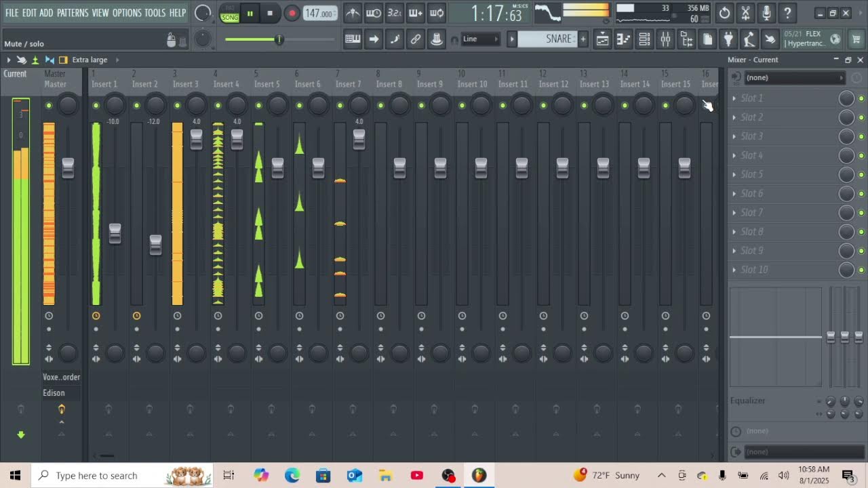Mute Insert 7 using its green LED
The height and width of the screenshot is (488, 868).
click(340, 105)
